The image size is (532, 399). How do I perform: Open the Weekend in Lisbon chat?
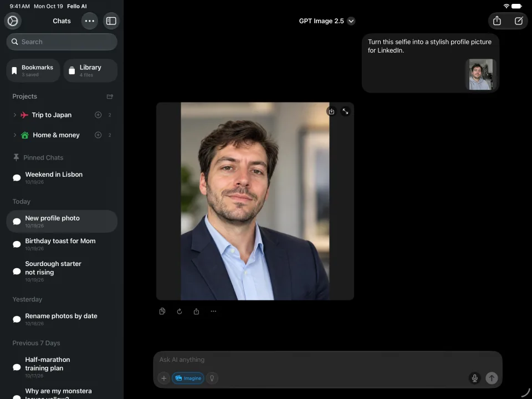point(62,177)
